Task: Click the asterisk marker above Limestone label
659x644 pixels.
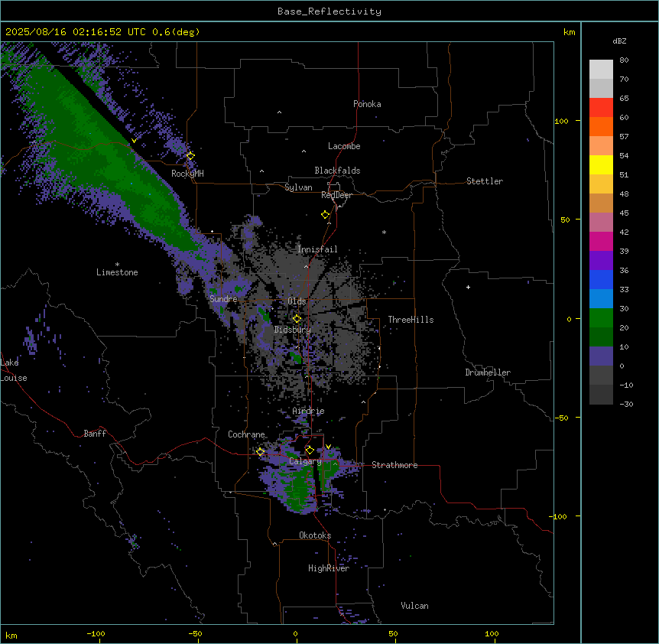Action: (117, 265)
